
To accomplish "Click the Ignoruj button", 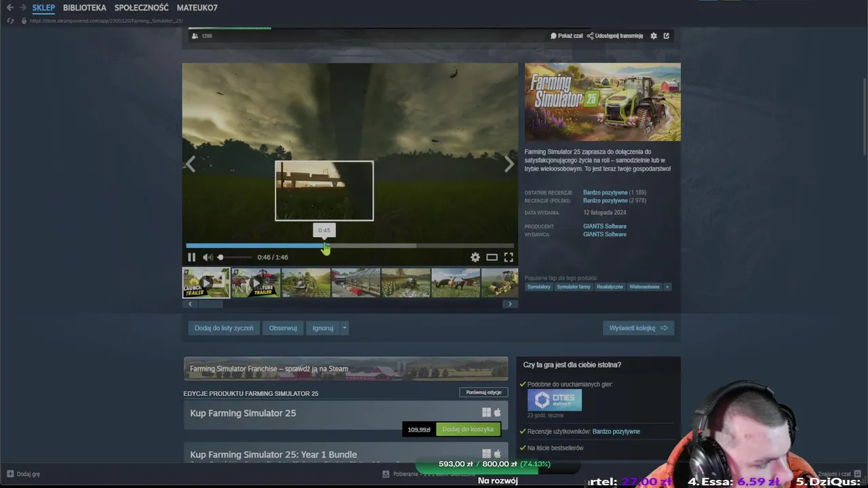I will pos(323,328).
